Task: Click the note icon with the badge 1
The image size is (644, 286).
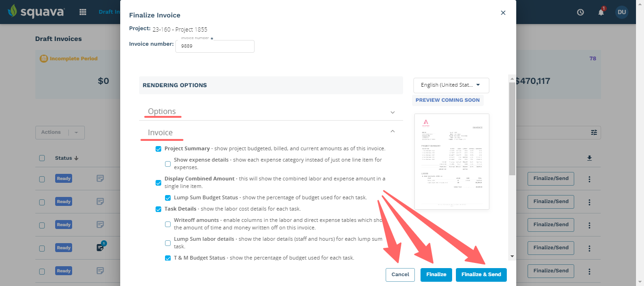Action: click(99, 248)
